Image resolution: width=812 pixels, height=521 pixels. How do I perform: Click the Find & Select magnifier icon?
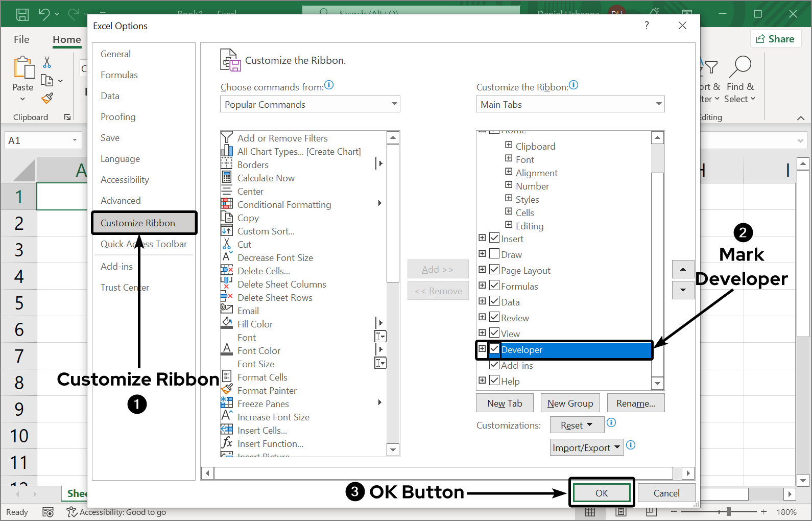click(x=741, y=66)
